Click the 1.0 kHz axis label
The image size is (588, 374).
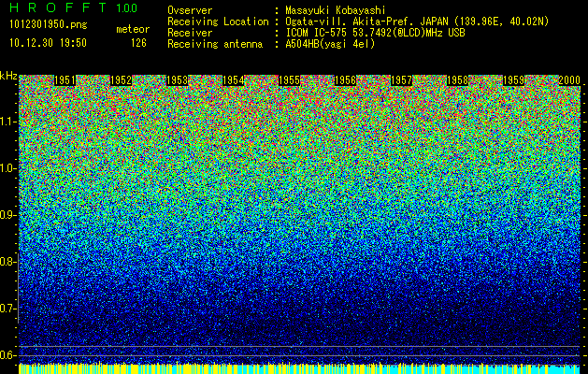(x=7, y=168)
